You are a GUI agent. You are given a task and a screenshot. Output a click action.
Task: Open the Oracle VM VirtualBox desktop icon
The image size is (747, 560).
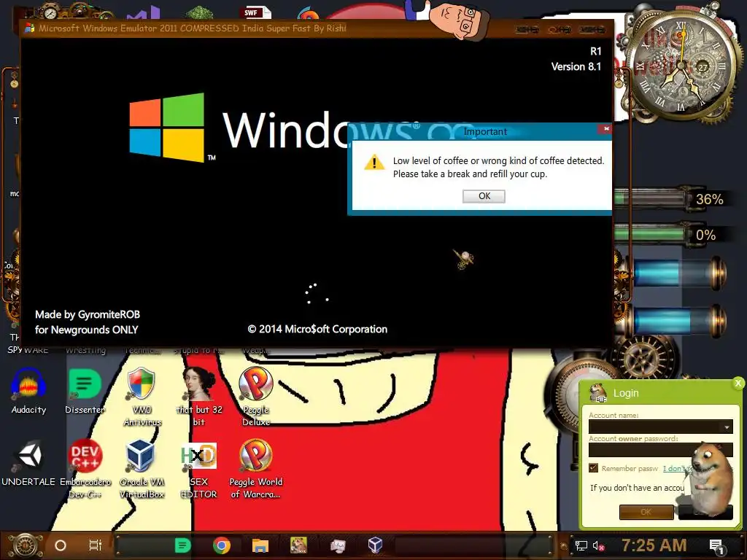(142, 469)
